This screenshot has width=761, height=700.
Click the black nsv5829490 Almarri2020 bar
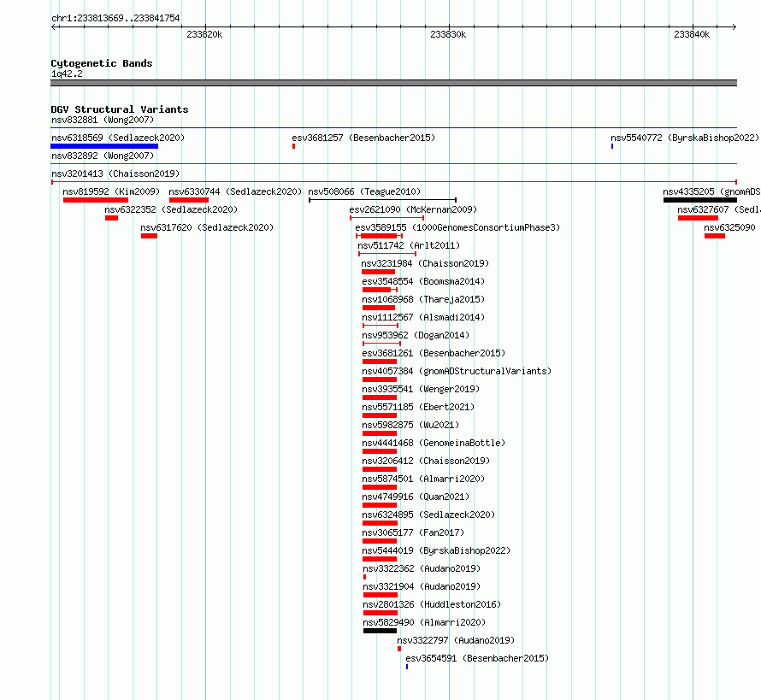[x=380, y=631]
